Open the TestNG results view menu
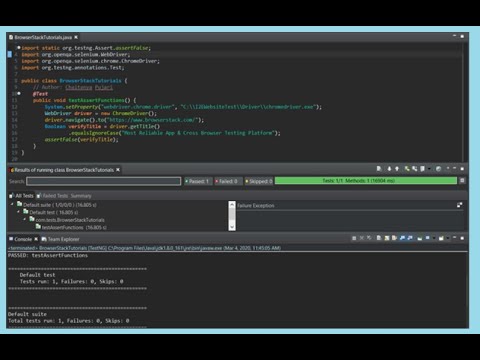Screen dimensions: 480x360 pos(448,168)
